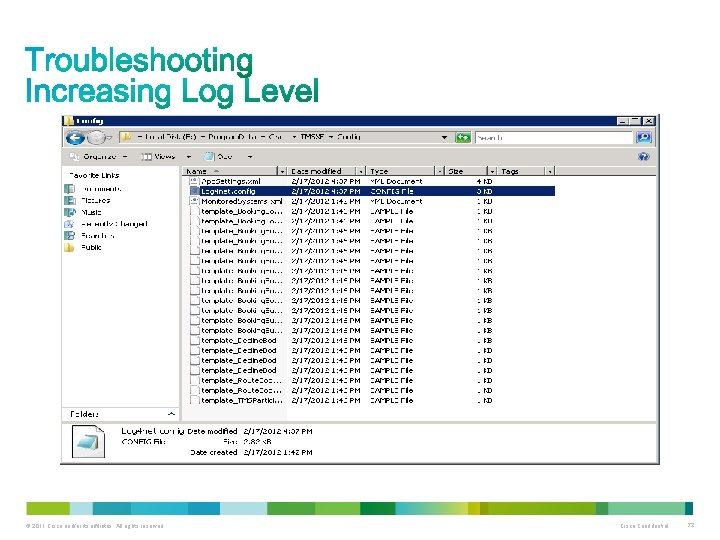720x540 pixels.
Task: Open recent pages dropdown beside Forward
Action: click(109, 138)
